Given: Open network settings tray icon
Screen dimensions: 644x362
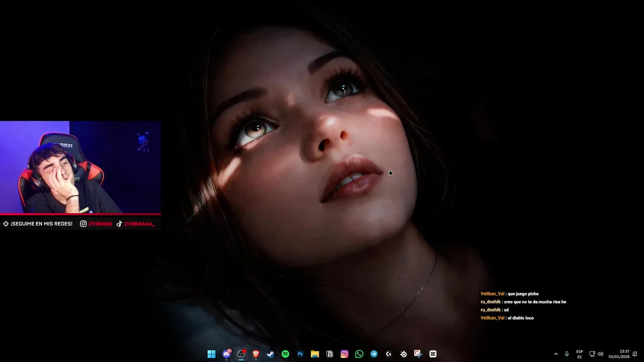Looking at the screenshot, I should click(592, 354).
